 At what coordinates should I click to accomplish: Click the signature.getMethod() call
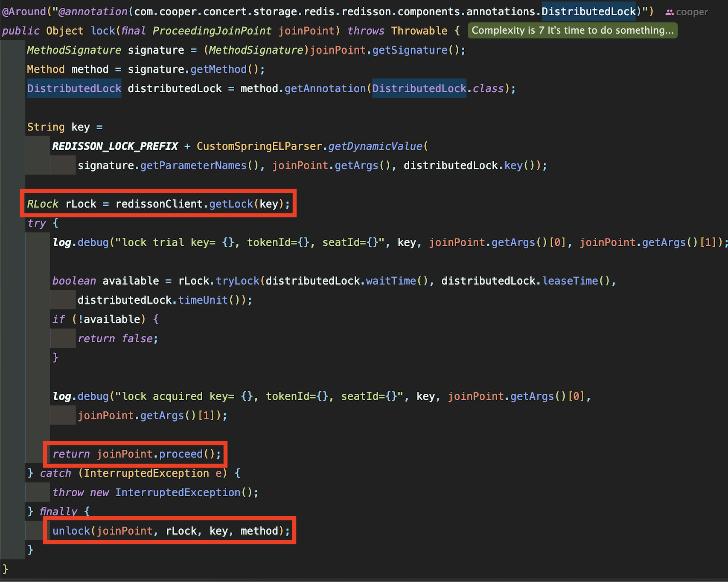pos(193,69)
